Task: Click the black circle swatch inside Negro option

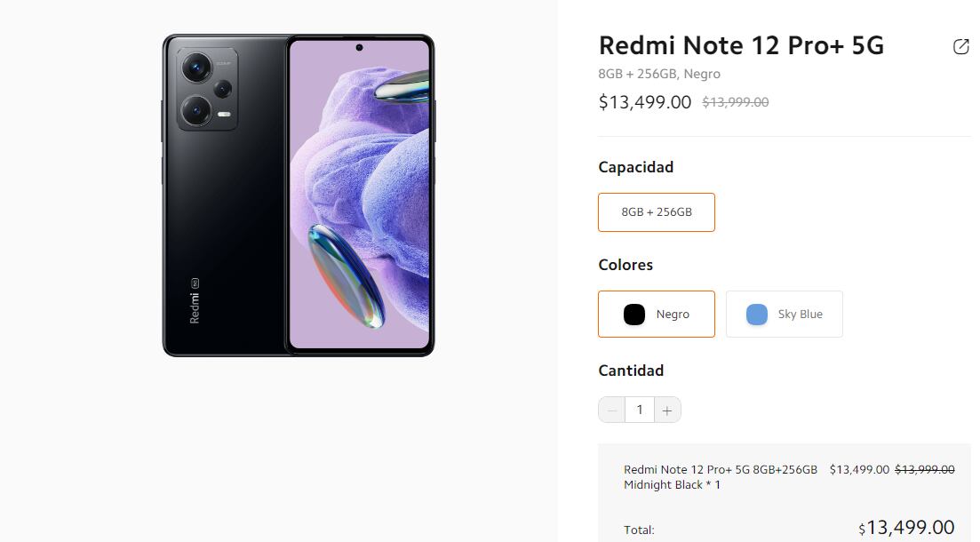Action: pos(634,314)
